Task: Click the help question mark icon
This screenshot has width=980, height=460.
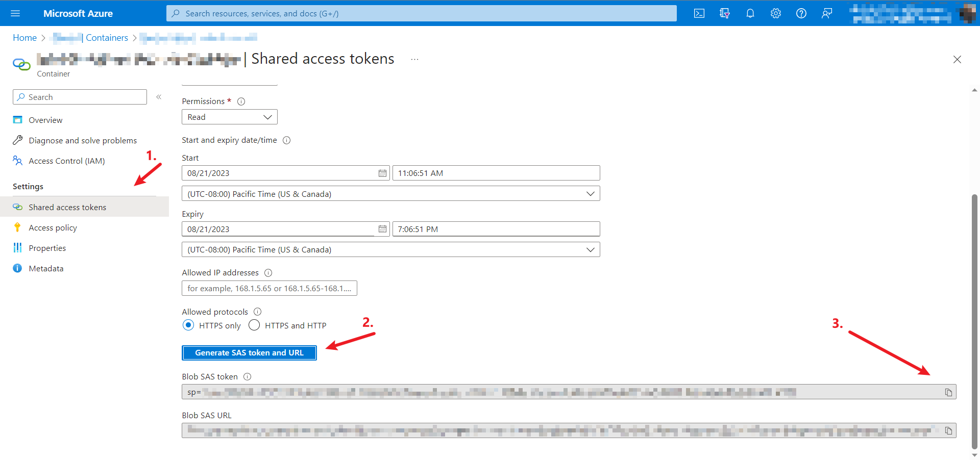Action: point(801,14)
